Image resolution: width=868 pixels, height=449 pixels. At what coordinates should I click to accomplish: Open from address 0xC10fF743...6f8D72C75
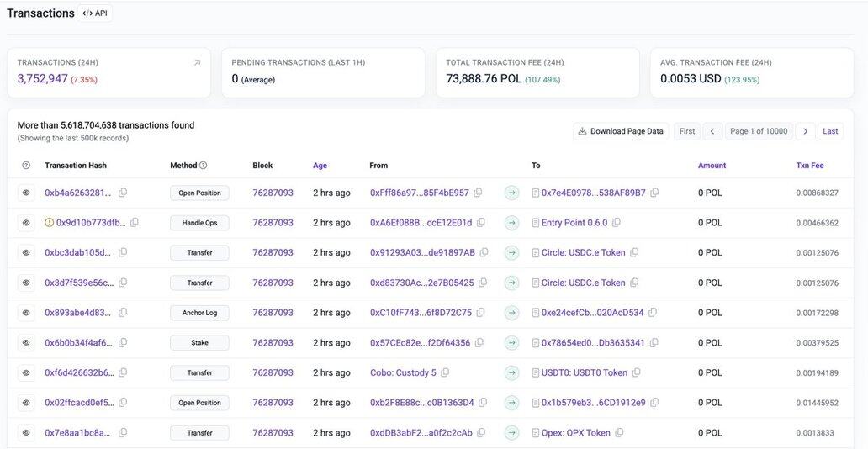point(421,312)
